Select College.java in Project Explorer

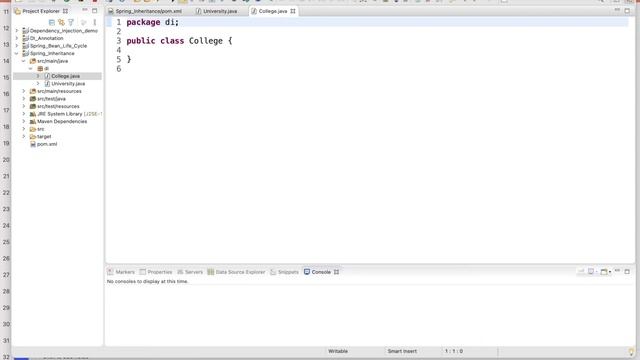coord(65,76)
